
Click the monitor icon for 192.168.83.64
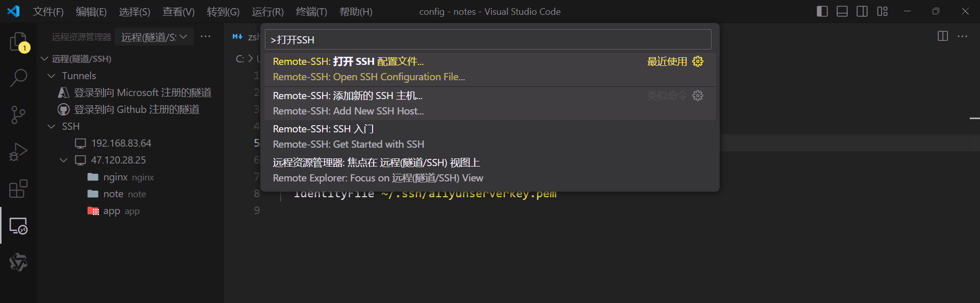[x=81, y=143]
